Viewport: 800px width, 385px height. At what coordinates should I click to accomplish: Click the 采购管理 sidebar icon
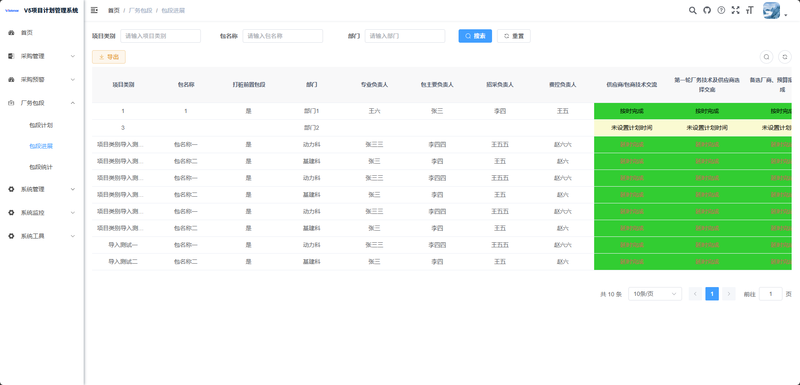pos(11,56)
